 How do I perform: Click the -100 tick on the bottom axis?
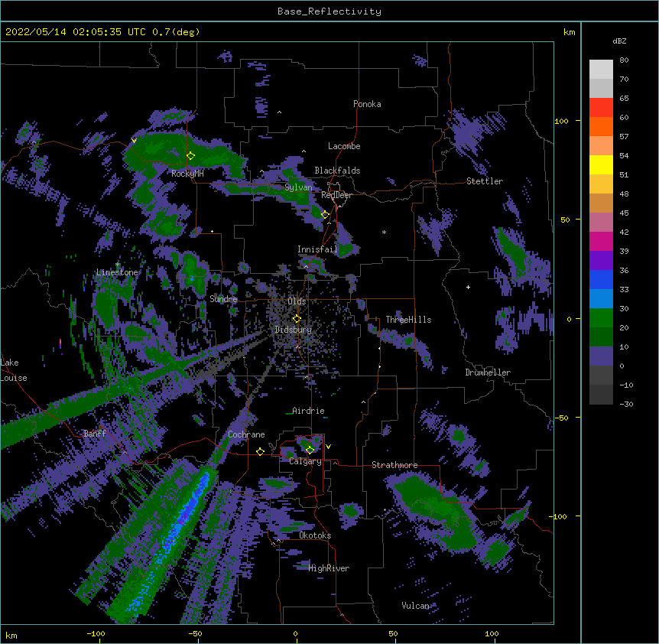96,633
